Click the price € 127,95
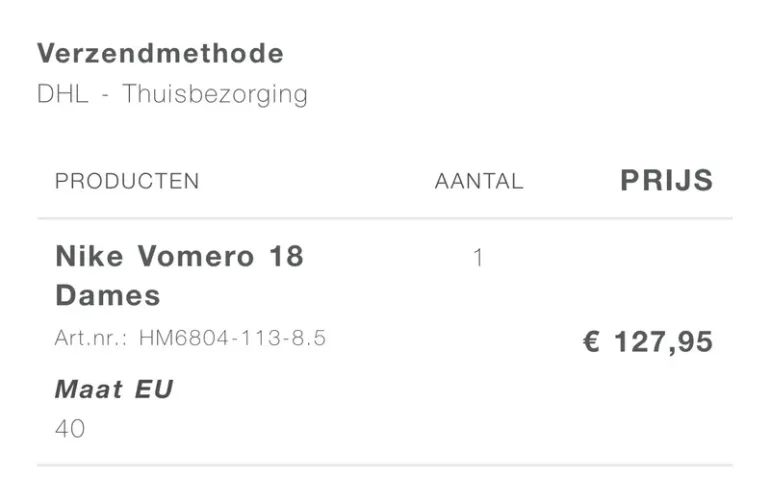 (x=648, y=341)
